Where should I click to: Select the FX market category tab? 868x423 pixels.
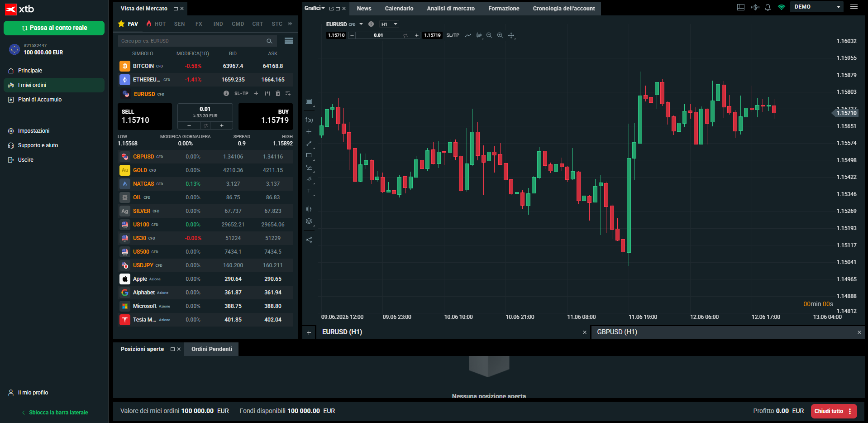click(x=199, y=24)
